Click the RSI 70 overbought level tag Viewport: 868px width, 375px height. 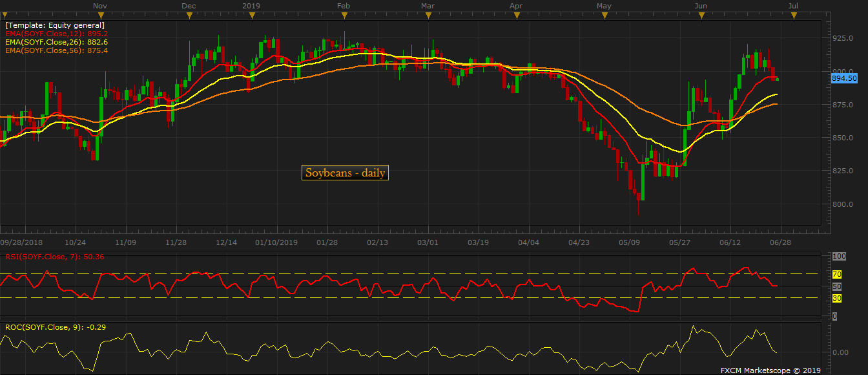(835, 274)
